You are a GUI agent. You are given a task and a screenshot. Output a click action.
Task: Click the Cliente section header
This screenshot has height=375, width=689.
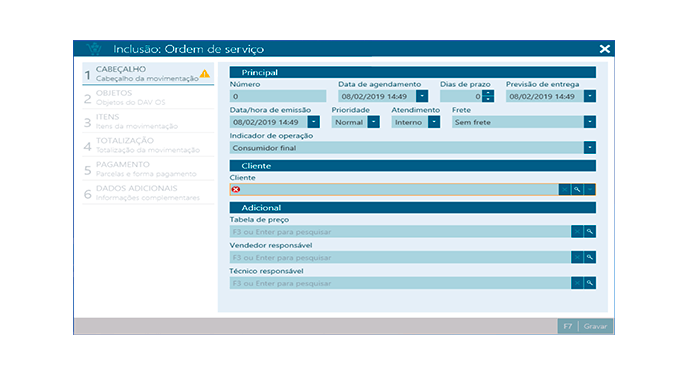(x=413, y=166)
